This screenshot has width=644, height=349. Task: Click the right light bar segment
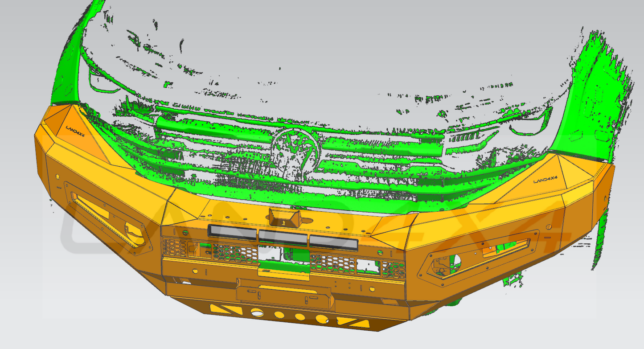333,242
